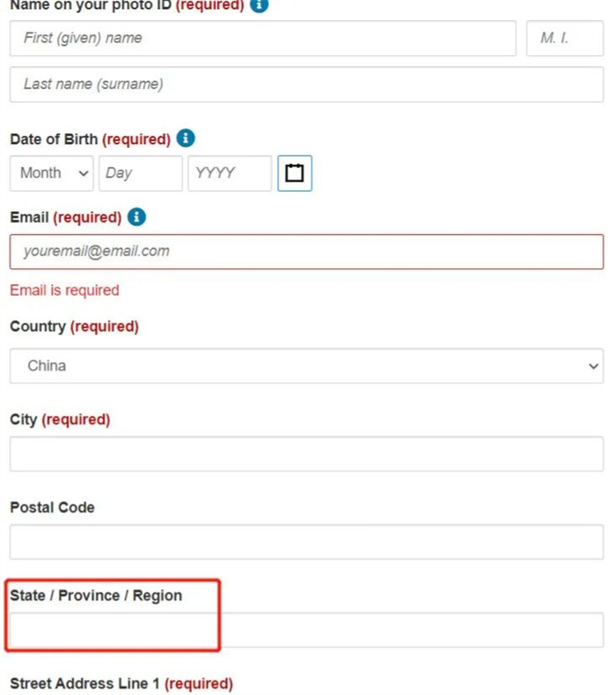
Task: Click the Month dropdown chevron arrow
Action: click(x=84, y=173)
